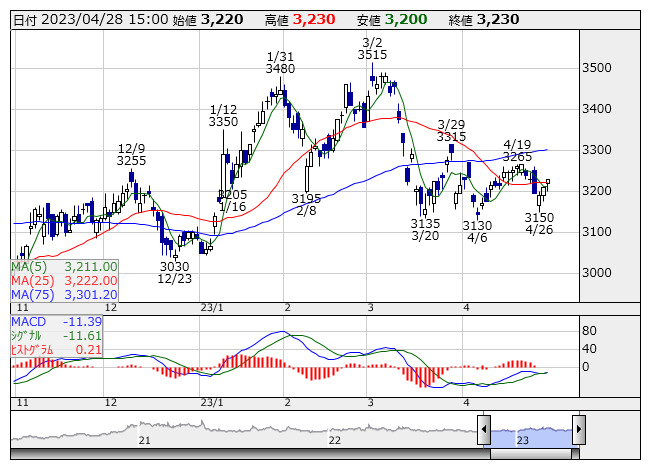Viewport: 653px width, 470px height.
Task: Click the 安値 3,200 low price
Action: tap(392, 20)
